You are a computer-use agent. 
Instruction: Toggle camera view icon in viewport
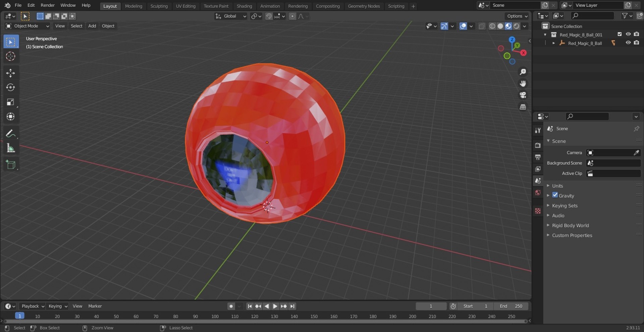pyautogui.click(x=523, y=95)
